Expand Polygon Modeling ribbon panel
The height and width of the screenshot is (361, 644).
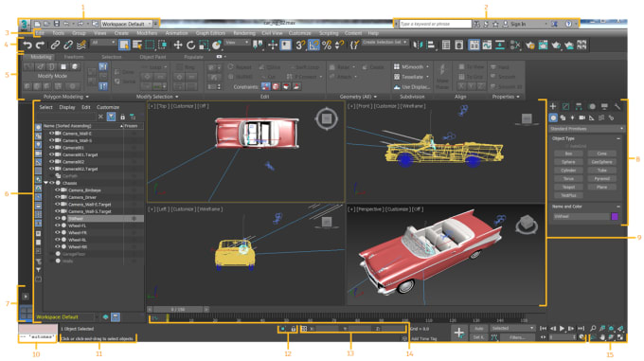65,97
